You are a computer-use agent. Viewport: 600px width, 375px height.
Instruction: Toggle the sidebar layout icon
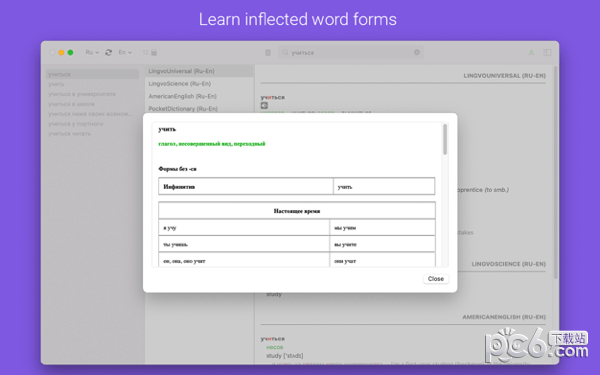pos(547,52)
